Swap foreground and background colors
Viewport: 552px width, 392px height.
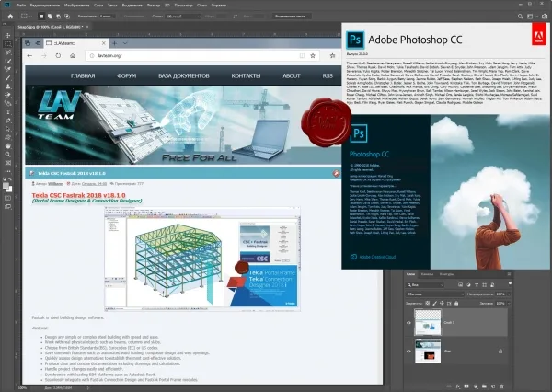[10, 179]
